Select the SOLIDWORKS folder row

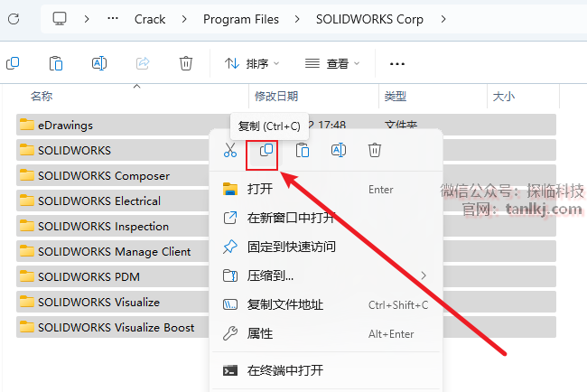[112, 150]
